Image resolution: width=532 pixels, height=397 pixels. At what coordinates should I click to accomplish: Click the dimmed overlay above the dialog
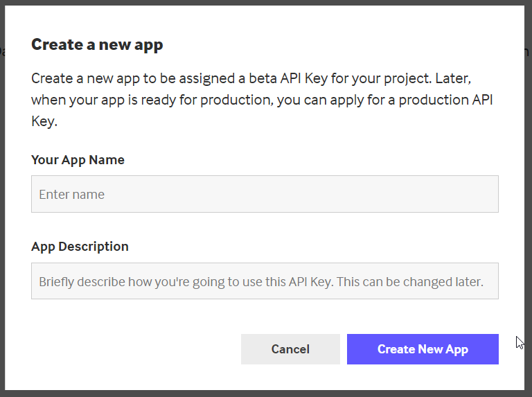click(x=265, y=2)
